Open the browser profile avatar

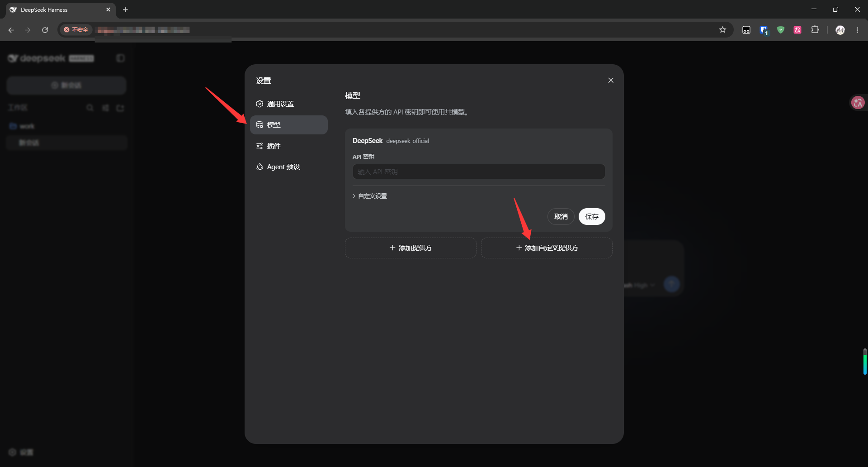click(x=840, y=30)
